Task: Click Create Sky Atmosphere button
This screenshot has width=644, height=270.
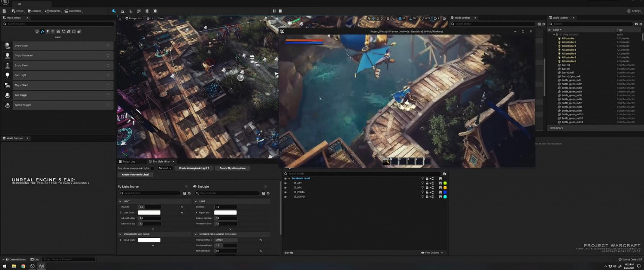Action: tap(232, 168)
